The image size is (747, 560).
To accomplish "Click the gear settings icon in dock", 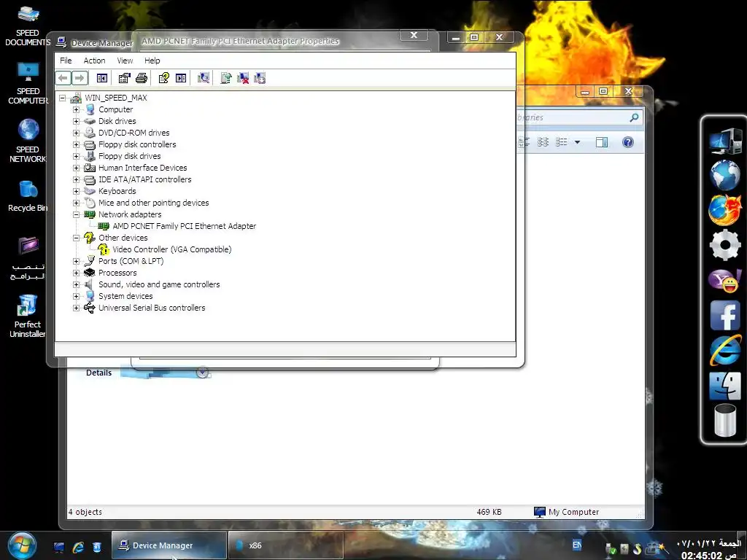I will click(x=724, y=245).
